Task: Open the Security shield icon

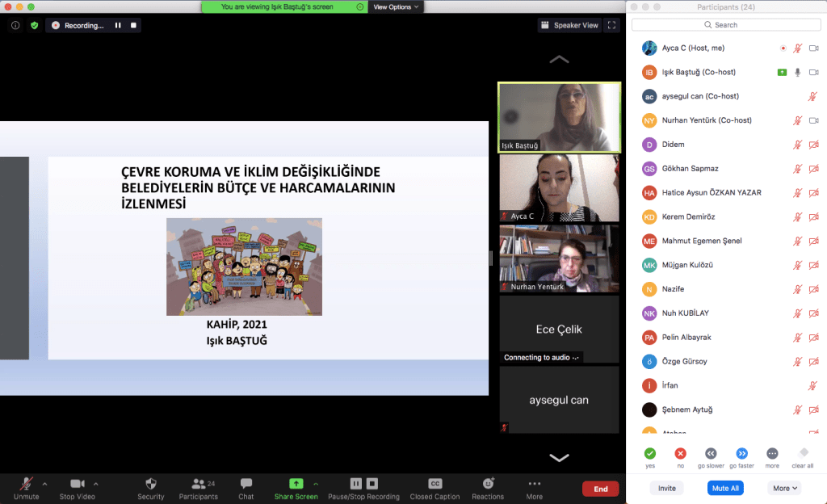Action: pos(150,484)
